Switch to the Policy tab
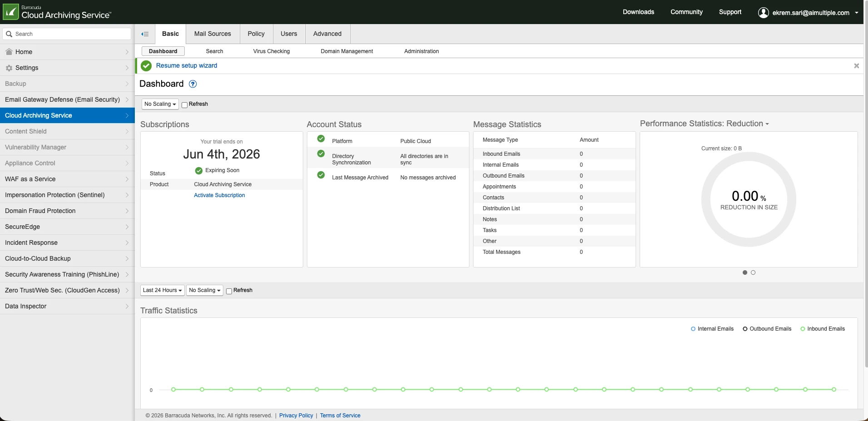868x421 pixels. coord(256,34)
